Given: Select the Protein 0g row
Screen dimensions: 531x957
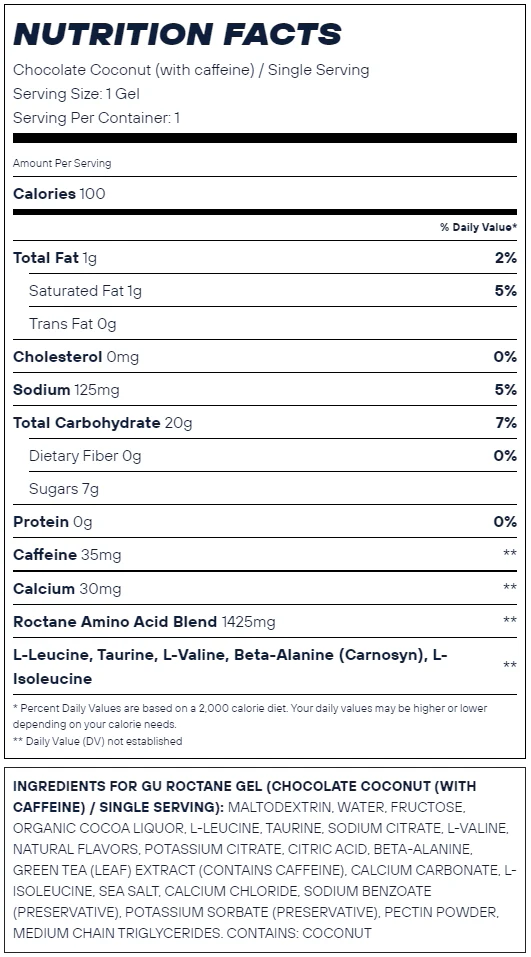Looking at the screenshot, I should [x=265, y=521].
